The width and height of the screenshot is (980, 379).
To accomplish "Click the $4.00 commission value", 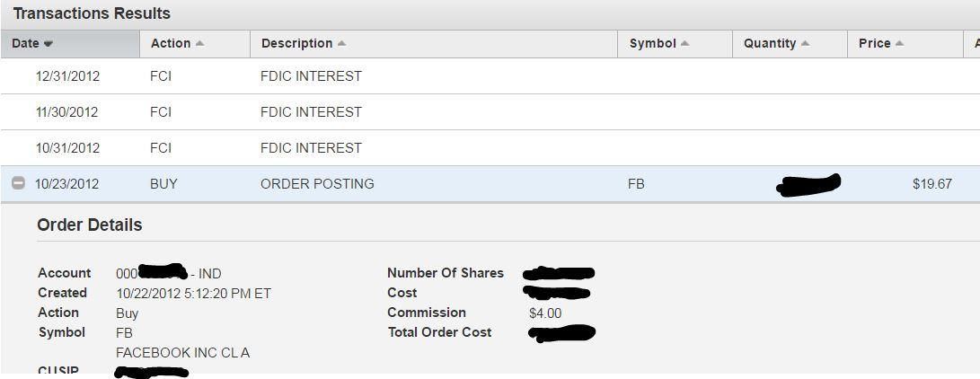I will pos(545,313).
